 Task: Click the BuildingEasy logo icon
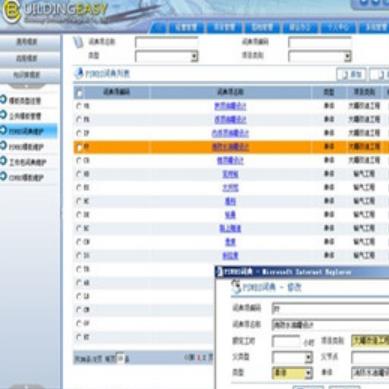(10, 13)
